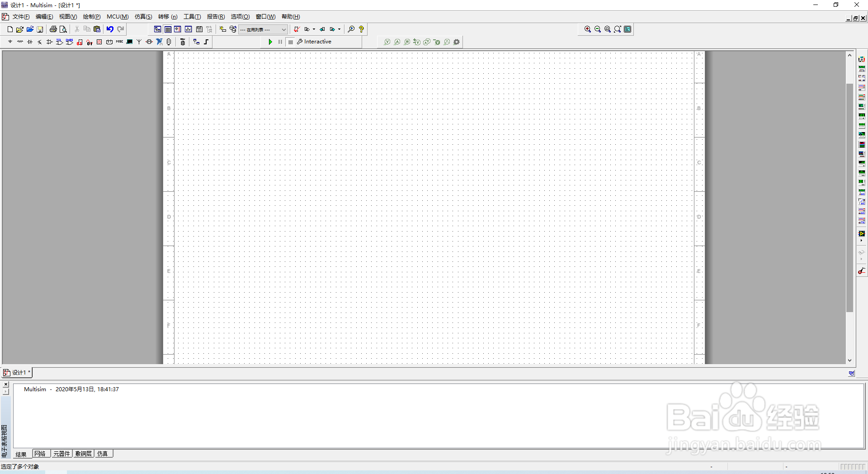Viewport: 868px width, 474px height.
Task: Close the spreadsheet view panel
Action: (6, 384)
